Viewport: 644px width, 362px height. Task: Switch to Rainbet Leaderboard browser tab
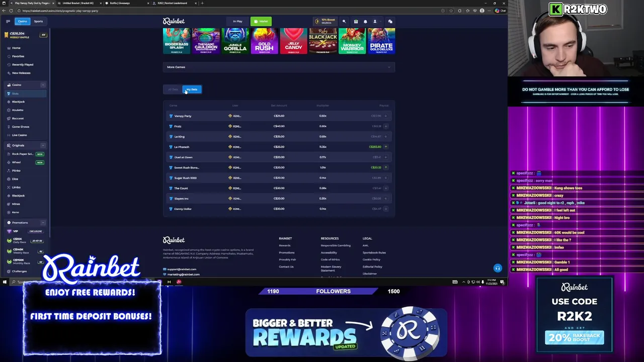click(174, 3)
